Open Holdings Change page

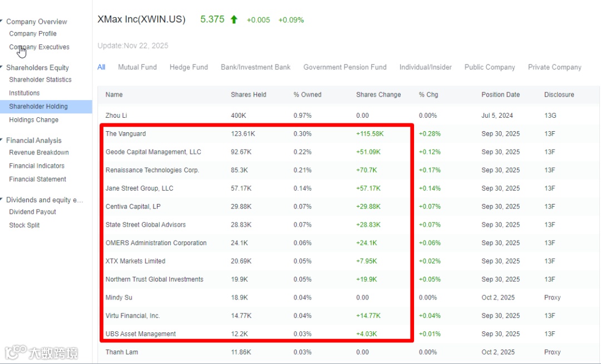click(34, 120)
